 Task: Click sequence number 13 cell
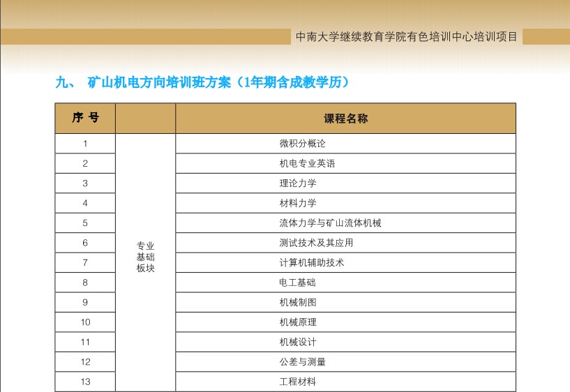(85, 382)
